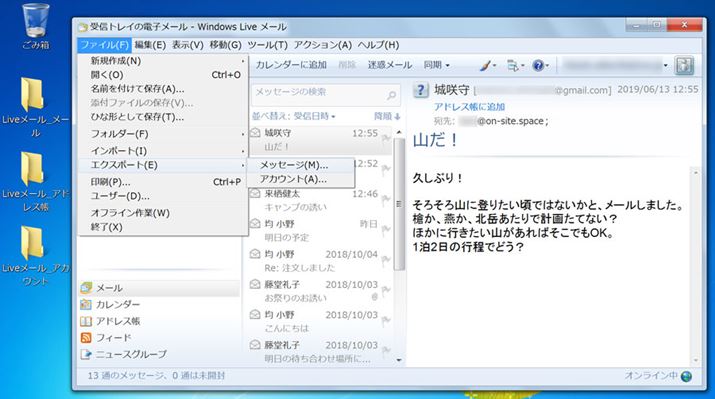The height and width of the screenshot is (399, 715).
Task: Click the カレンダーに追加 toolbar button
Action: (291, 65)
